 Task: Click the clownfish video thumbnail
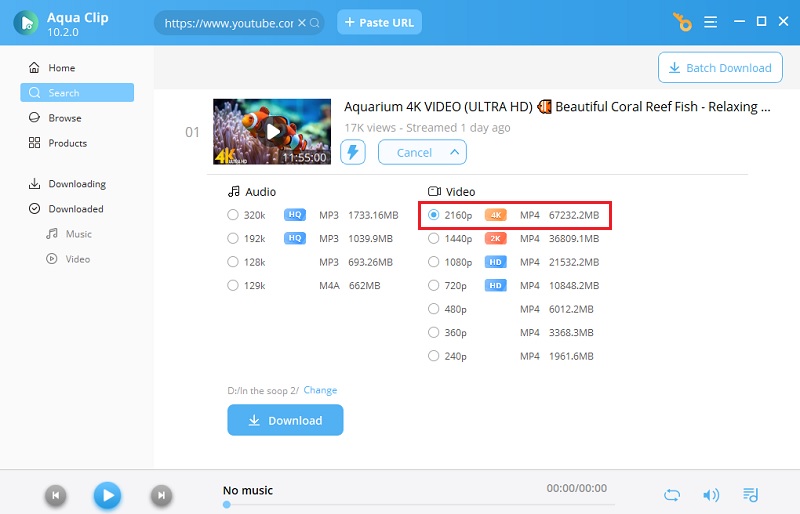(272, 132)
